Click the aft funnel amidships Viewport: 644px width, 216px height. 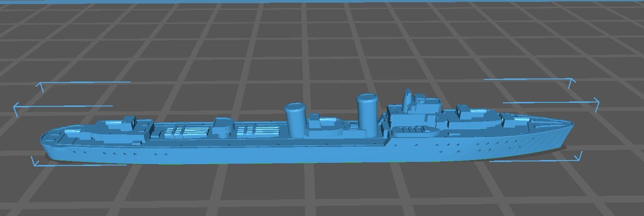[297, 120]
